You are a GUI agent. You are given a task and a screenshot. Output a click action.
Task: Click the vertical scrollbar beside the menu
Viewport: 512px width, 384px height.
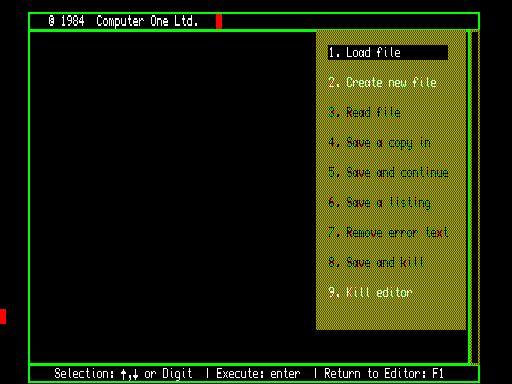point(475,197)
